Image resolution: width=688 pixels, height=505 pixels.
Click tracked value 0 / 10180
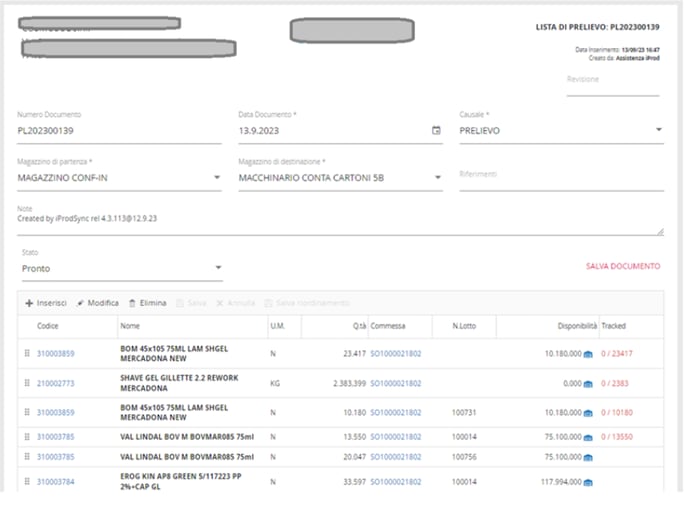[x=616, y=412]
